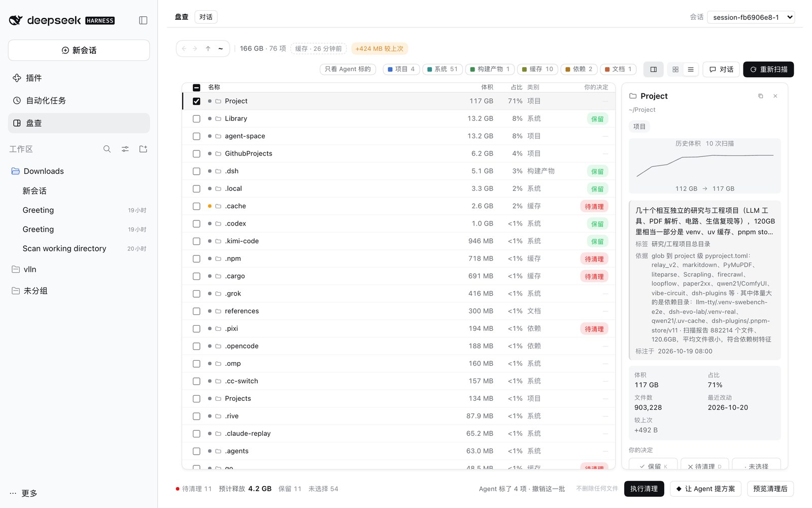Filter by the blue 项目 category chip
Viewport: 812px width, 508px height.
tap(401, 69)
